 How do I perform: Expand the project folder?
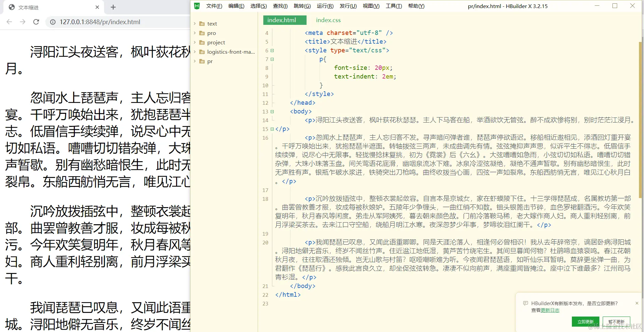click(x=195, y=42)
